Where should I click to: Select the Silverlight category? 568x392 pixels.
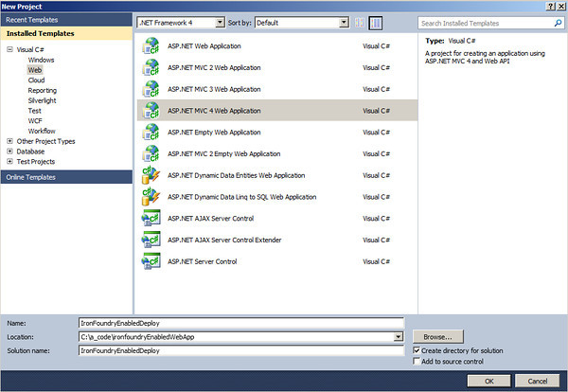(42, 100)
